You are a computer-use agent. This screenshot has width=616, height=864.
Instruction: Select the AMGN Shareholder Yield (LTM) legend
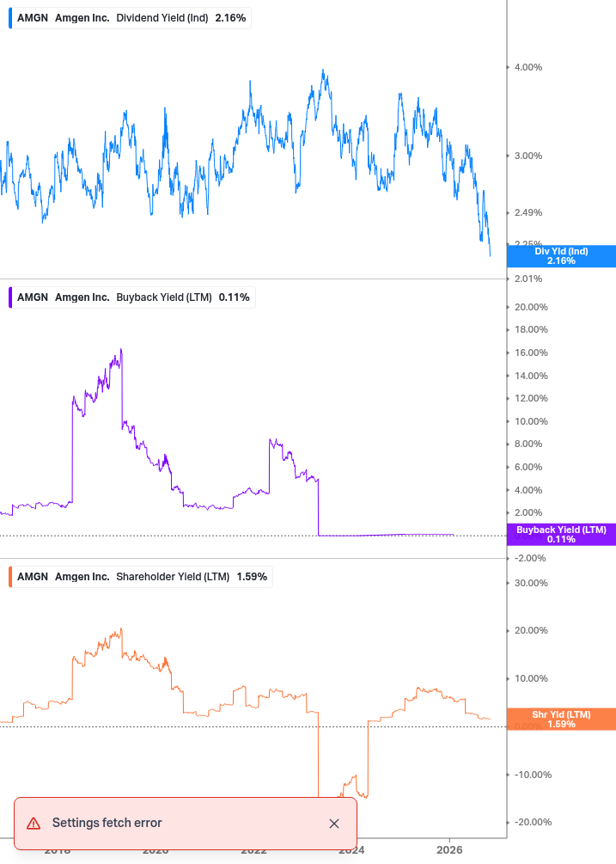coord(141,577)
